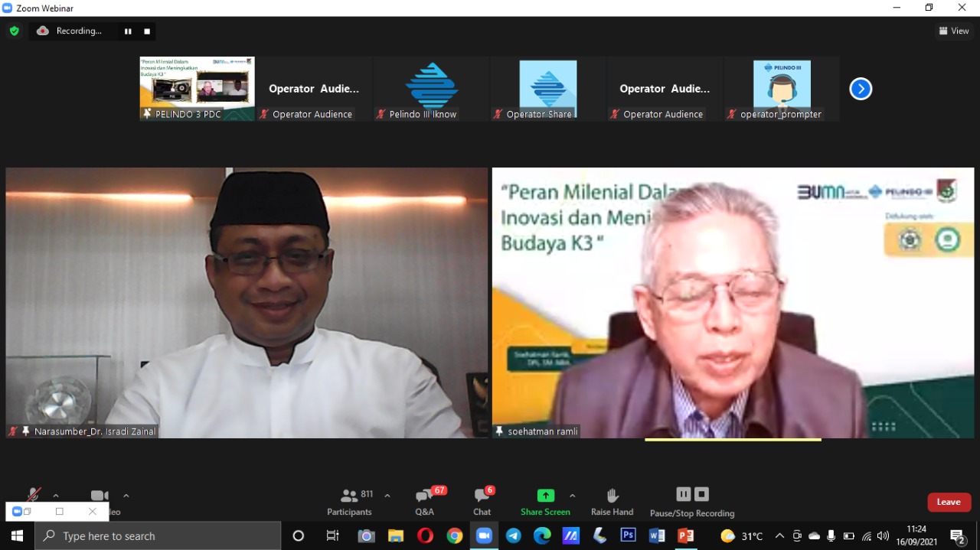This screenshot has height=550, width=980.
Task: Open Photoshop from the taskbar
Action: point(628,535)
